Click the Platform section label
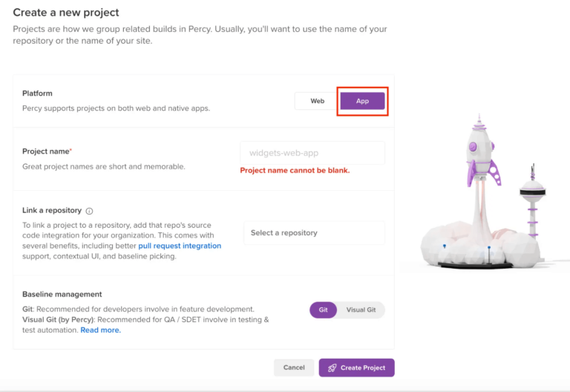 (x=37, y=94)
